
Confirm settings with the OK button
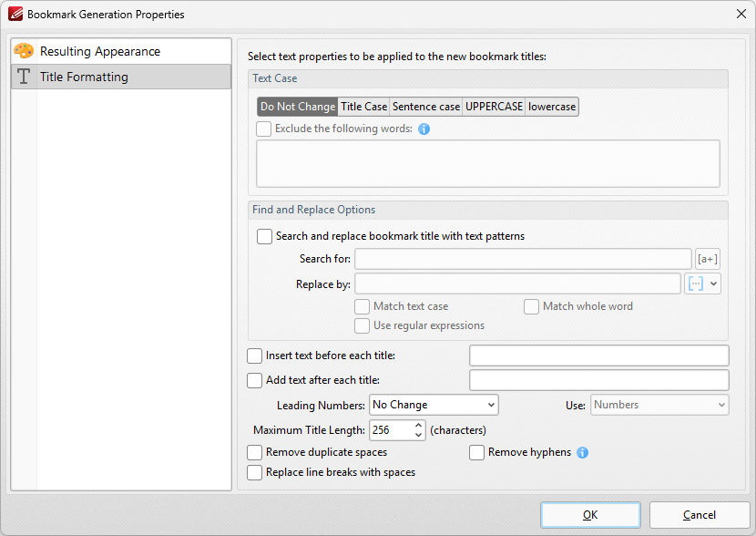click(x=589, y=514)
